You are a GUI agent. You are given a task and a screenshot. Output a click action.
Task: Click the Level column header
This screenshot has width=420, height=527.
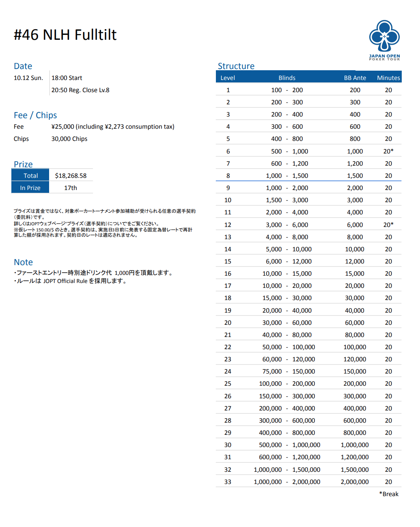tap(228, 78)
